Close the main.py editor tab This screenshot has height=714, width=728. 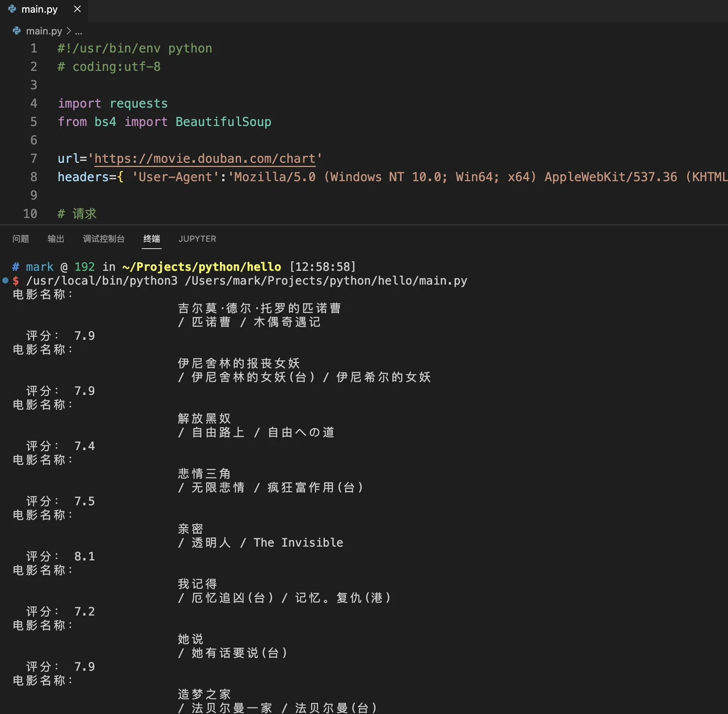(77, 9)
